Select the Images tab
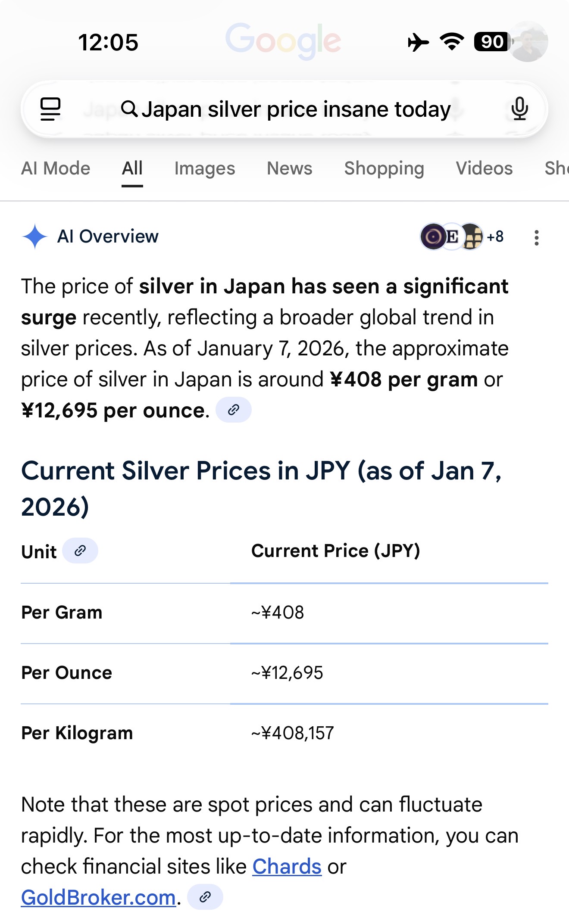 click(205, 168)
